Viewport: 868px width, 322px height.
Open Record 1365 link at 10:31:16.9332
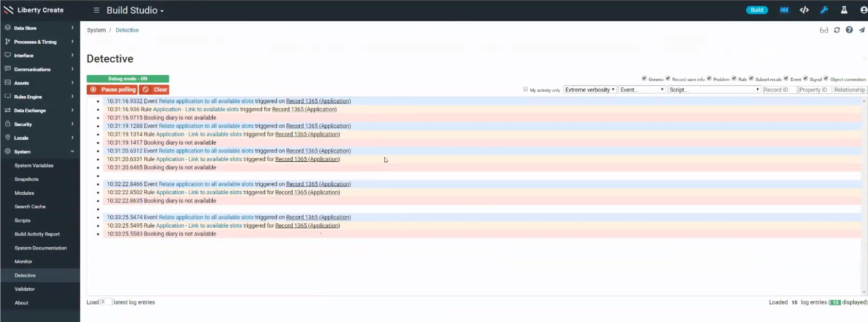(x=318, y=101)
